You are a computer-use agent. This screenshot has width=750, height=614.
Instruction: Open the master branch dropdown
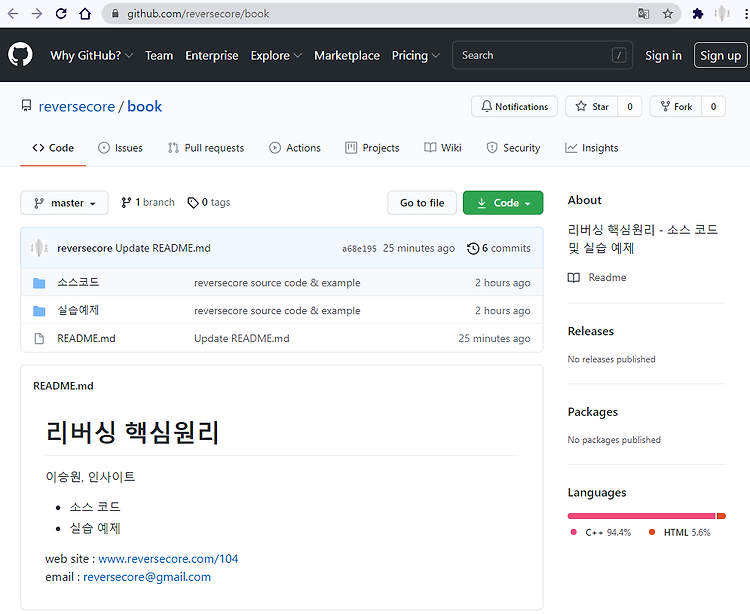click(x=65, y=203)
